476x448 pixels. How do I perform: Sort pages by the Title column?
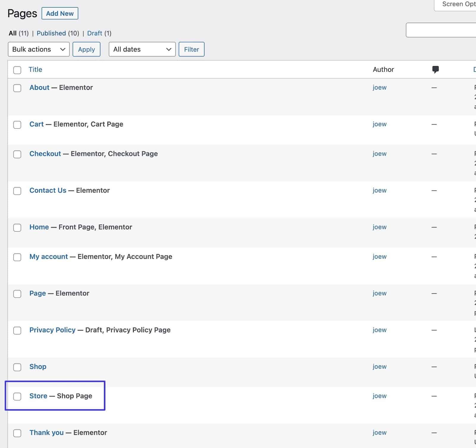click(x=35, y=70)
